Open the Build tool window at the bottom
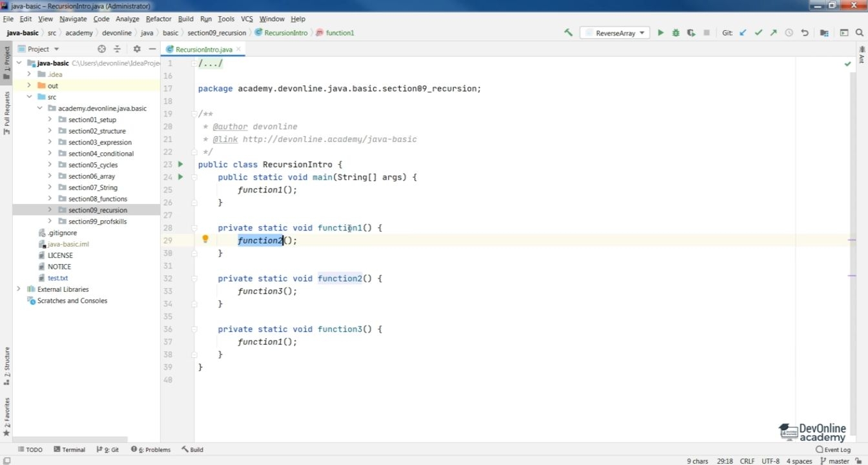This screenshot has height=465, width=868. (x=192, y=449)
